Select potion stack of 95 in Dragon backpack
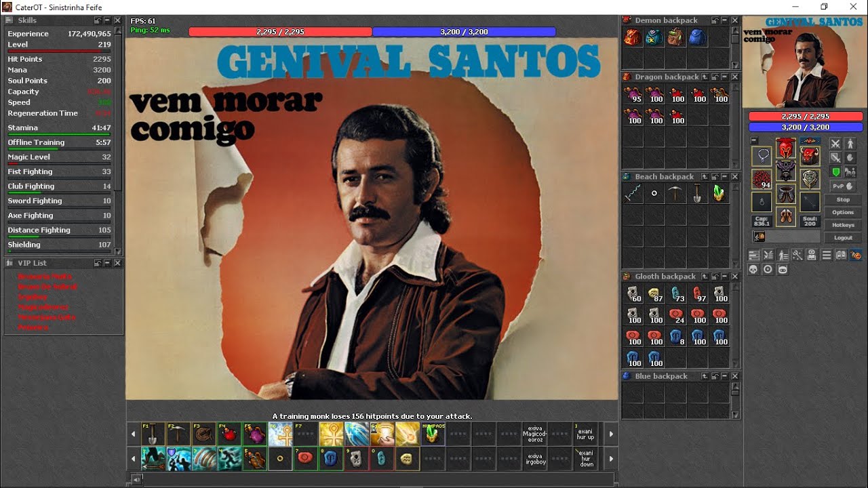The width and height of the screenshot is (868, 488). tap(633, 95)
